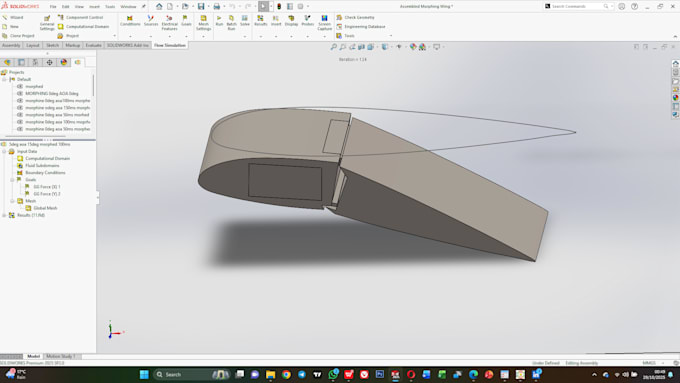Click the Save icon in toolbar

point(201,6)
